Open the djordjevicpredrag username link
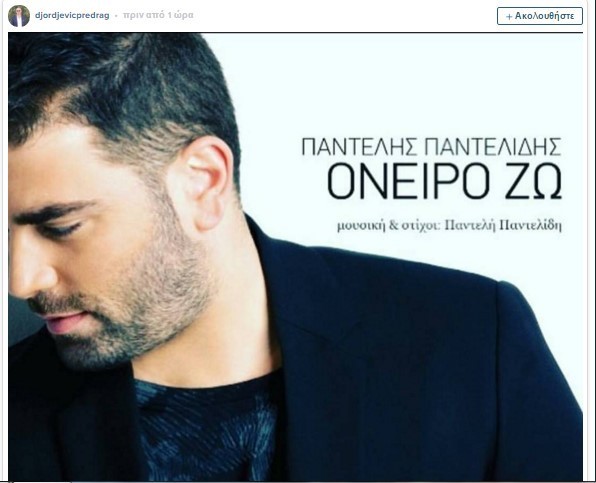This screenshot has width=596, height=483. coord(72,16)
